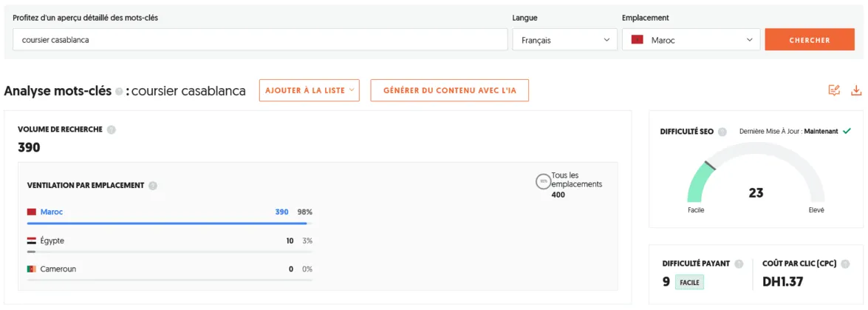Open the AJOUTER À LA LISTE dropdown

pos(309,90)
